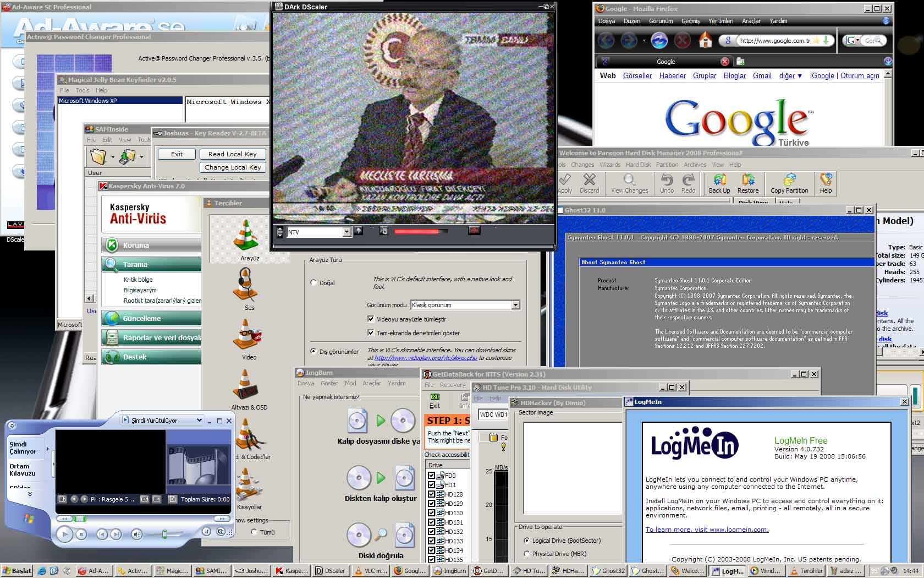Uncheck the FD0 drive checkbox in GetDataBack
924x578 pixels.
pyautogui.click(x=432, y=476)
